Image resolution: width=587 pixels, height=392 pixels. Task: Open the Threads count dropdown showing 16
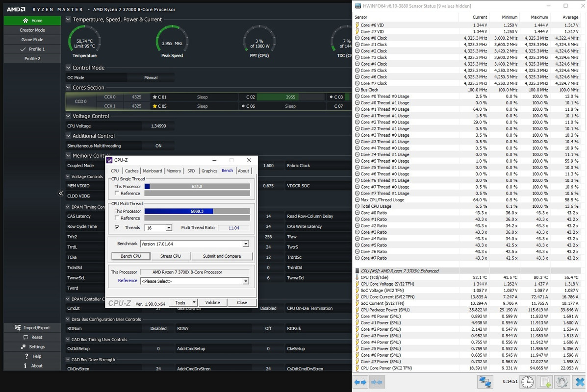[x=169, y=228]
